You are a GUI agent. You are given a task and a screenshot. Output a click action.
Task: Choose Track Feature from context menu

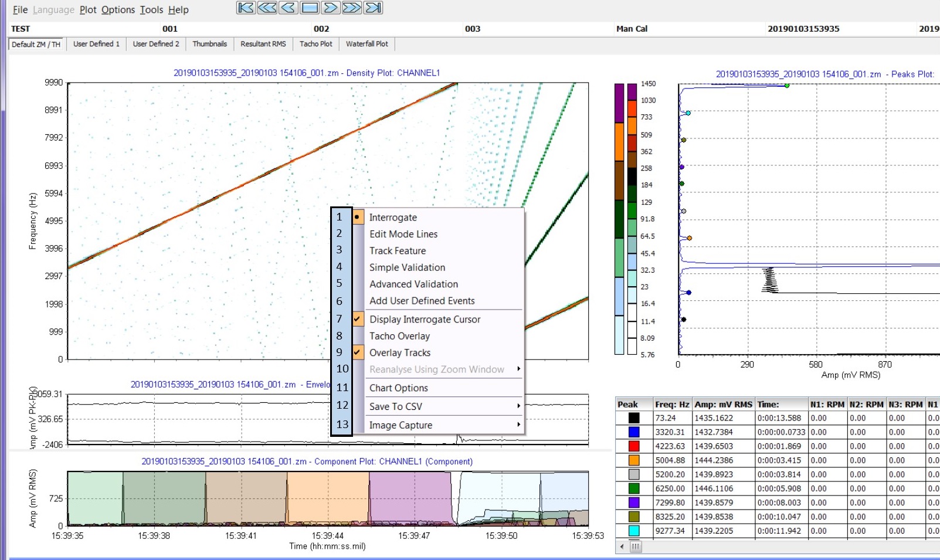tap(398, 251)
